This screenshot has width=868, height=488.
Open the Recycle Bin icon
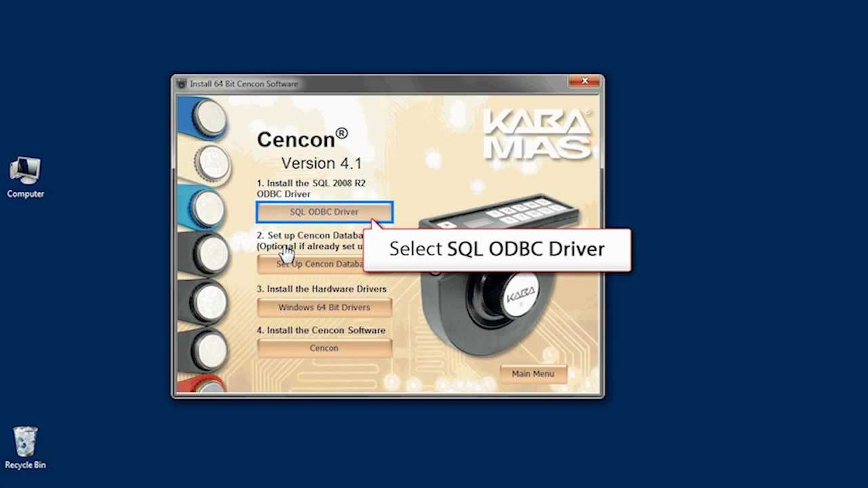coord(25,448)
